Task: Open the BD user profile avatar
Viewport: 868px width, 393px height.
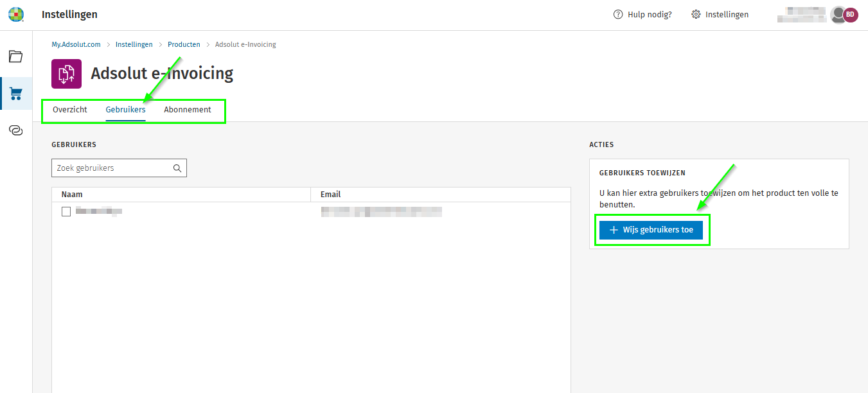Action: click(x=850, y=15)
